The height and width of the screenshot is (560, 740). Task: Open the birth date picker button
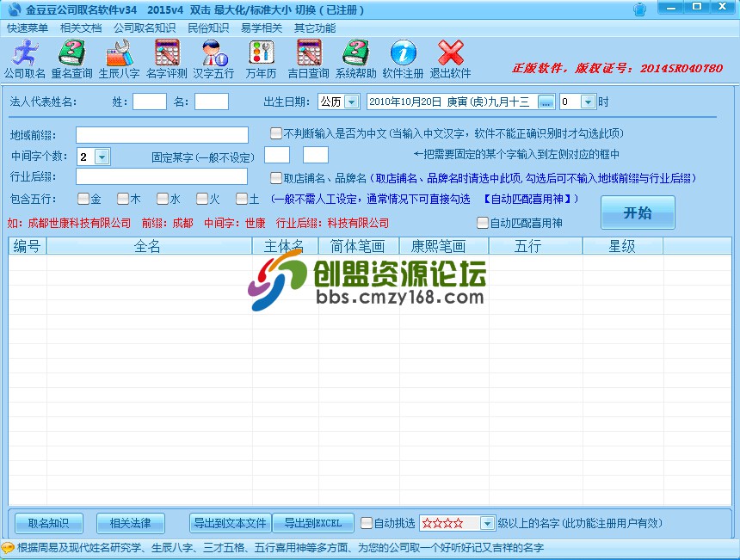546,102
